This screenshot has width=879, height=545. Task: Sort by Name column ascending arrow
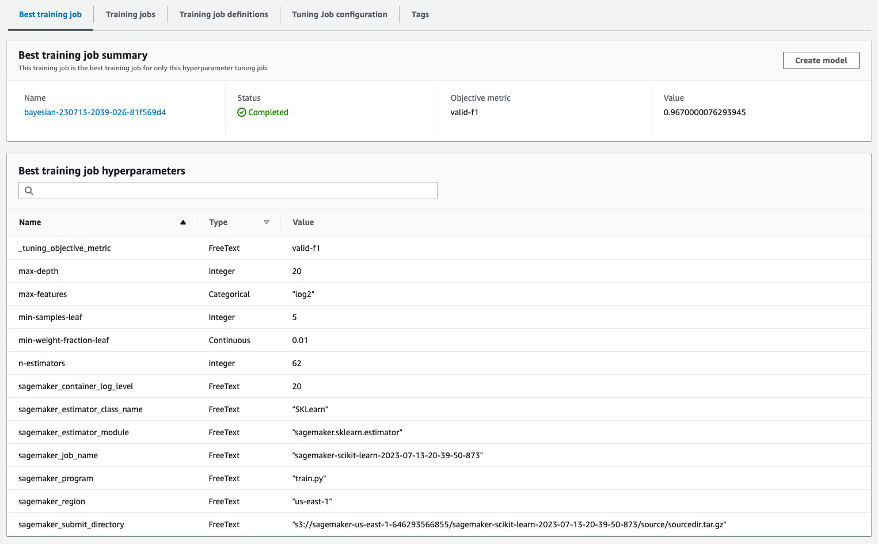tap(183, 223)
